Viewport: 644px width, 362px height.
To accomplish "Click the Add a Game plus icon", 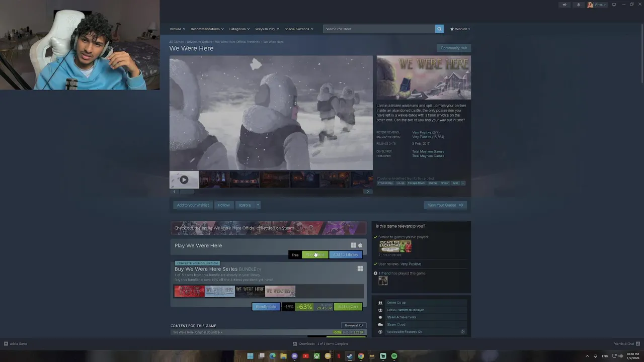I will 6,344.
